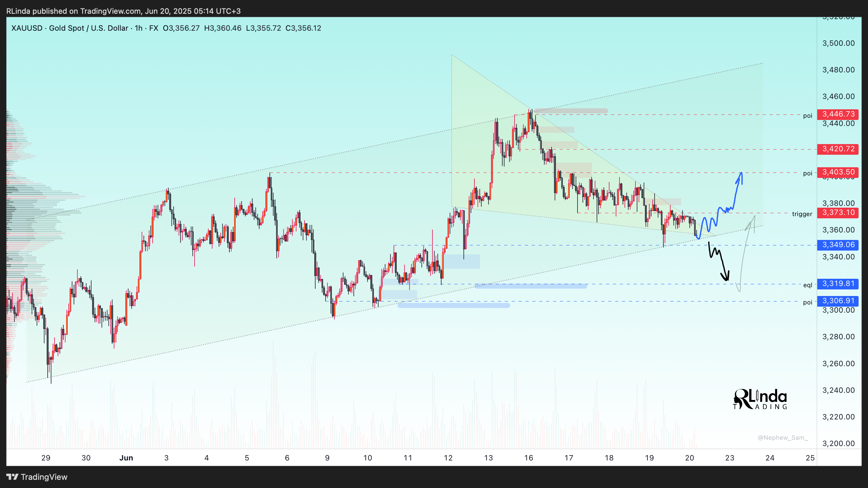Click date 25 on the time axis
Viewport: 868px width, 488px height.
pos(810,458)
